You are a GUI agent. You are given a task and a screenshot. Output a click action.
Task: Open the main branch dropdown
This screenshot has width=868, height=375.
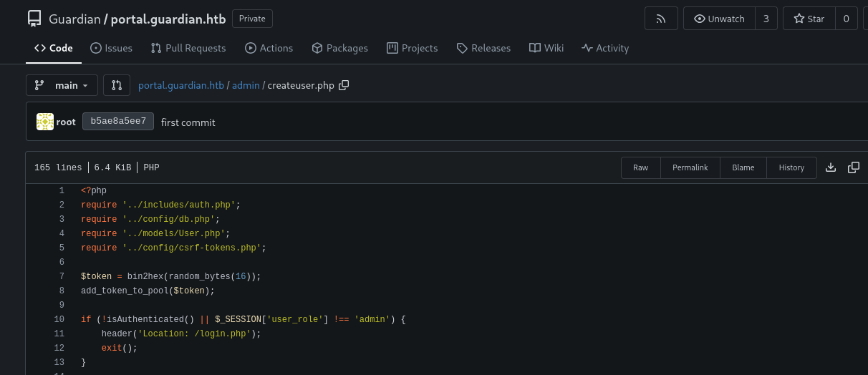coord(62,85)
